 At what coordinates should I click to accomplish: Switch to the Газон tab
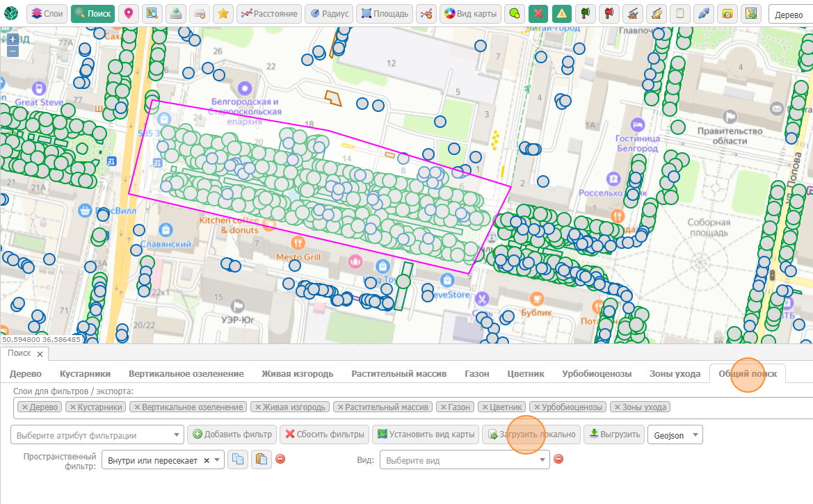pyautogui.click(x=477, y=374)
